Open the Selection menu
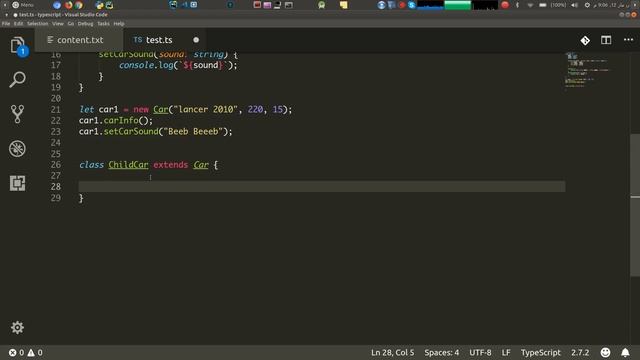 pyautogui.click(x=38, y=24)
